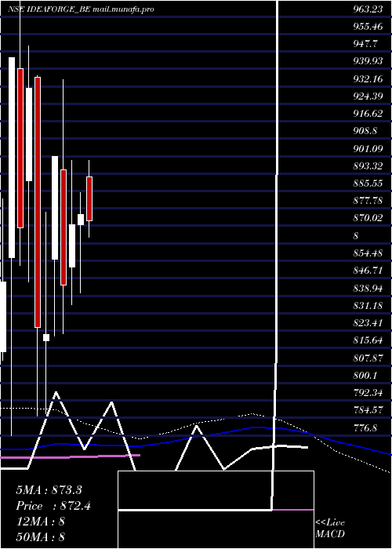Click the 916.62 price axis label
Screen dimensions: 392x549
(368, 114)
